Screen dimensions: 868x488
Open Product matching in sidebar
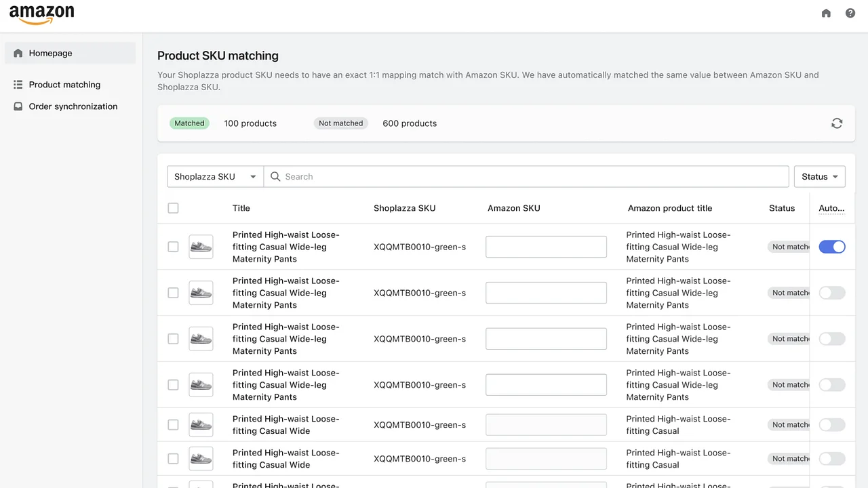(64, 85)
